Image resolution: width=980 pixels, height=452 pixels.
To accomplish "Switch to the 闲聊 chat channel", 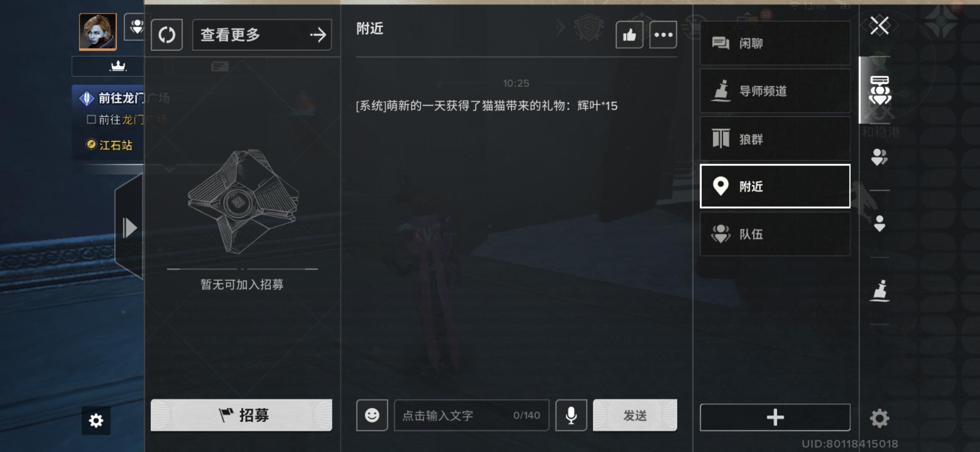I will coord(775,43).
